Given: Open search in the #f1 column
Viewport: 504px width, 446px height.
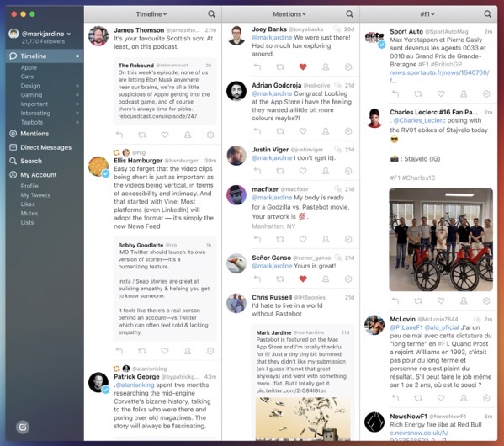Looking at the screenshot, I should click(487, 13).
